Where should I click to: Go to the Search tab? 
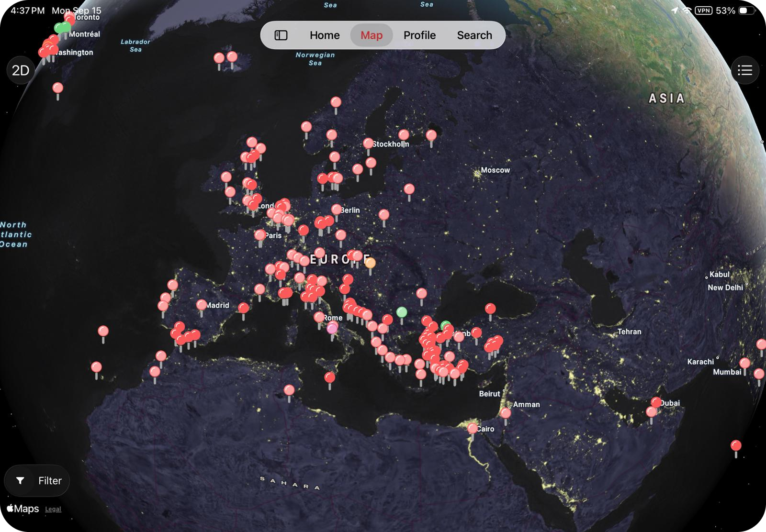click(x=474, y=35)
